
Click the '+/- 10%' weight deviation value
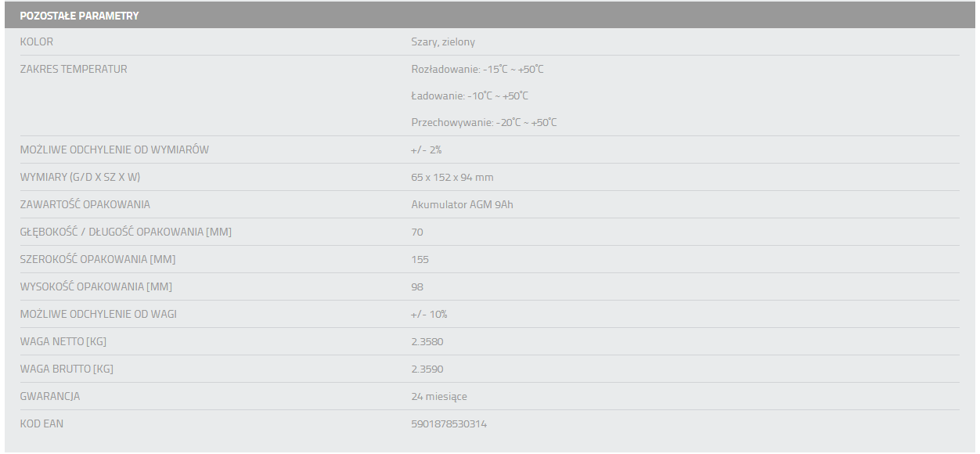pos(429,314)
